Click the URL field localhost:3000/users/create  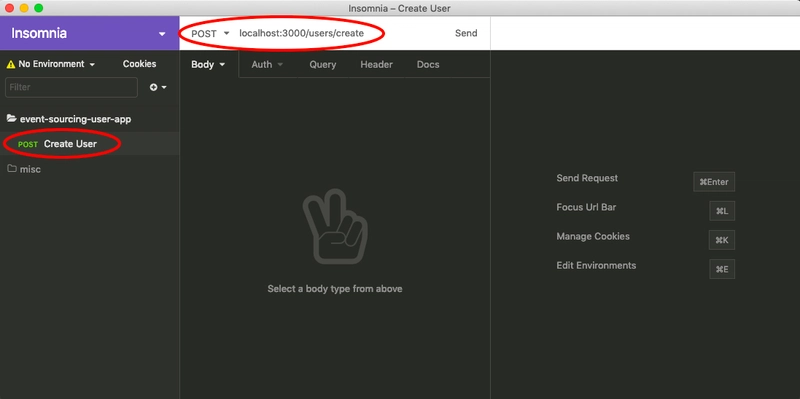(x=302, y=34)
